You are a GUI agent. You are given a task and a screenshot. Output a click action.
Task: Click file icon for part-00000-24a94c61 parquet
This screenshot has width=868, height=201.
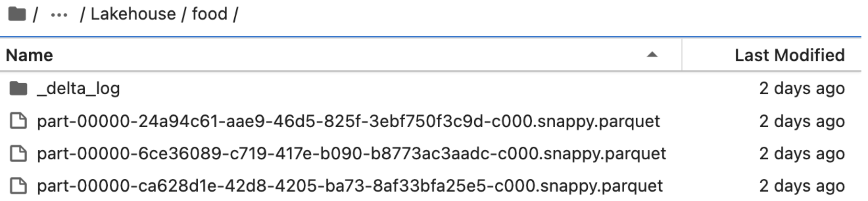tap(18, 121)
